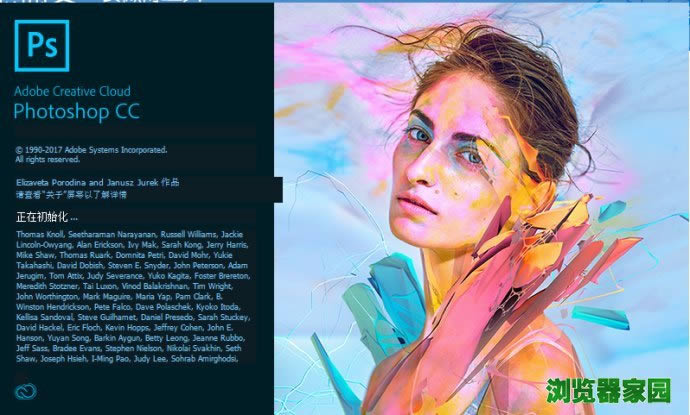Click the 正在初始化 status text
690x415 pixels.
coord(47,217)
